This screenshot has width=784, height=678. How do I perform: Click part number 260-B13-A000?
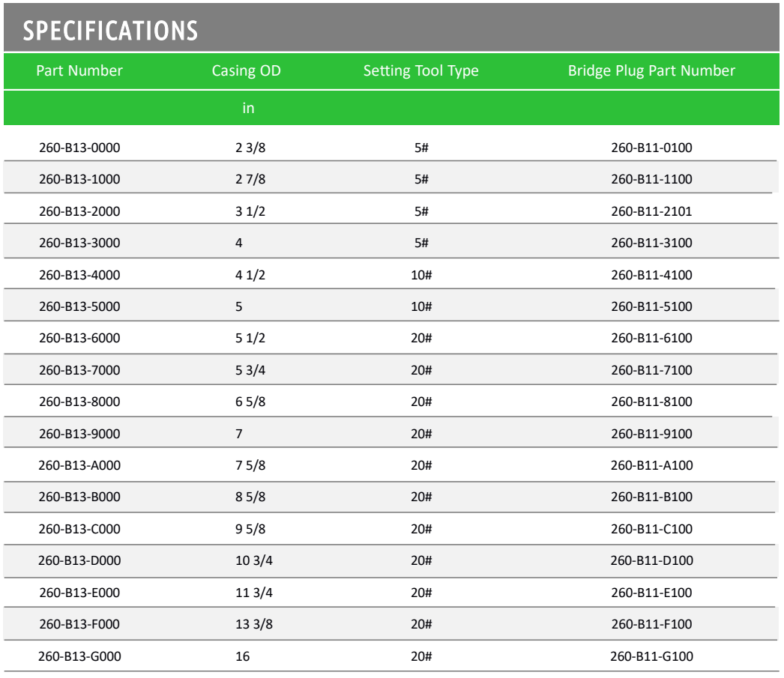coord(79,465)
